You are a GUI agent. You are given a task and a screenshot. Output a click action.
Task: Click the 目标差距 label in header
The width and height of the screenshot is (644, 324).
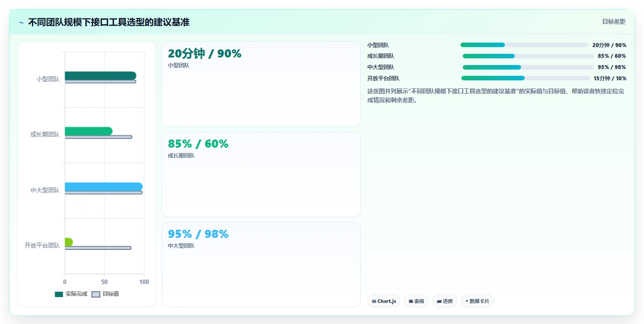click(x=614, y=22)
